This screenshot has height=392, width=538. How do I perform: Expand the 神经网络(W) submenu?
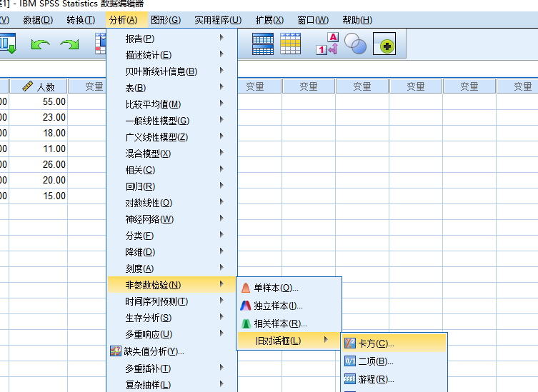[x=172, y=219]
